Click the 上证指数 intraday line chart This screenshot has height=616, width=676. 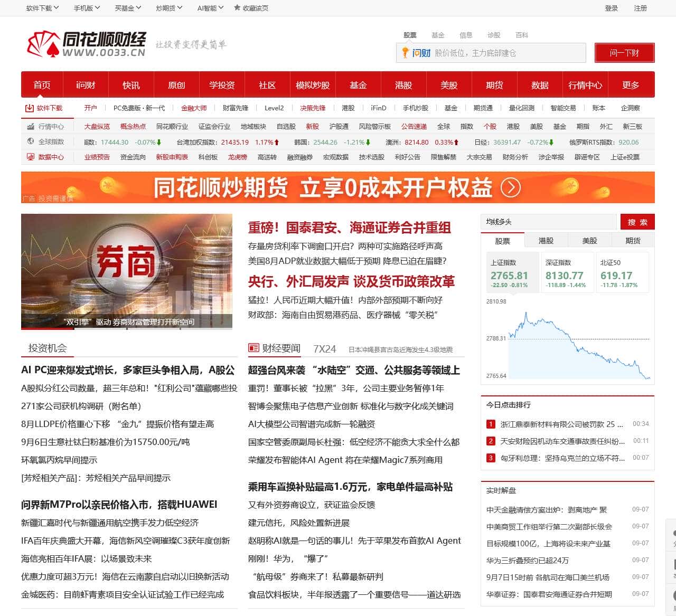pyautogui.click(x=579, y=339)
